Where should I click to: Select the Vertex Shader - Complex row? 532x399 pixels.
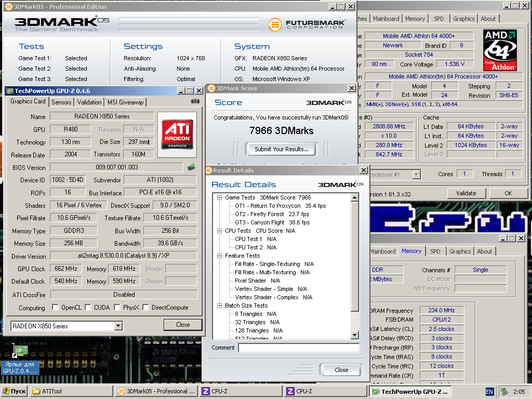(273, 297)
